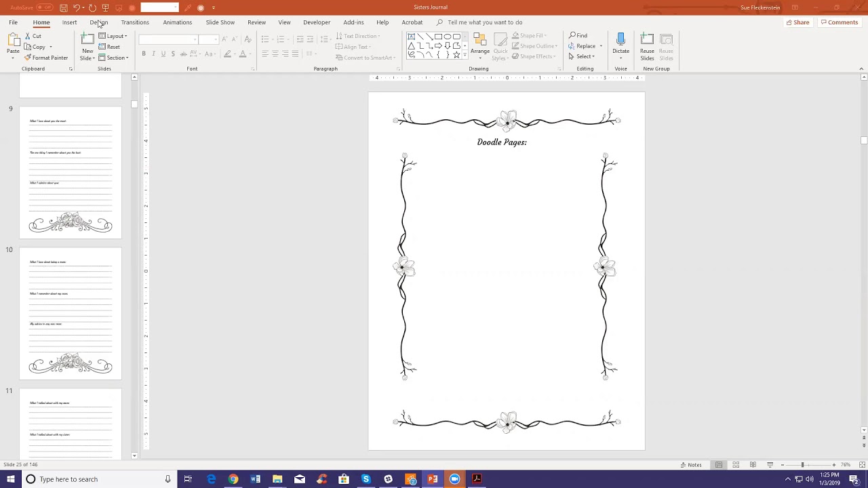Select the star shape in shapes gallery
Screen dimensions: 868x488
(456, 54)
